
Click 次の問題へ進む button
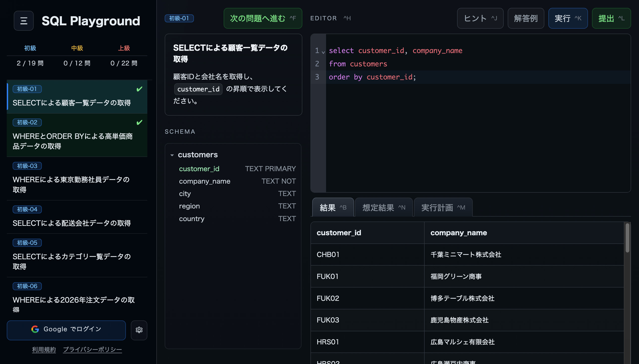[x=263, y=18]
